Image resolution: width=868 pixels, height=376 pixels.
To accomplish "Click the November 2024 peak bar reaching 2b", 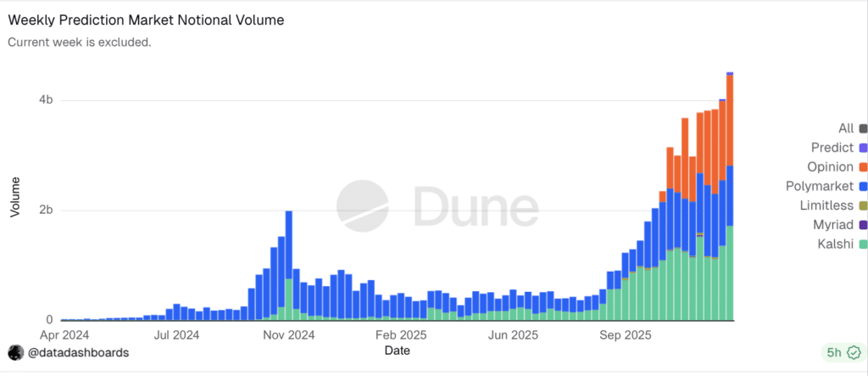I will [288, 266].
